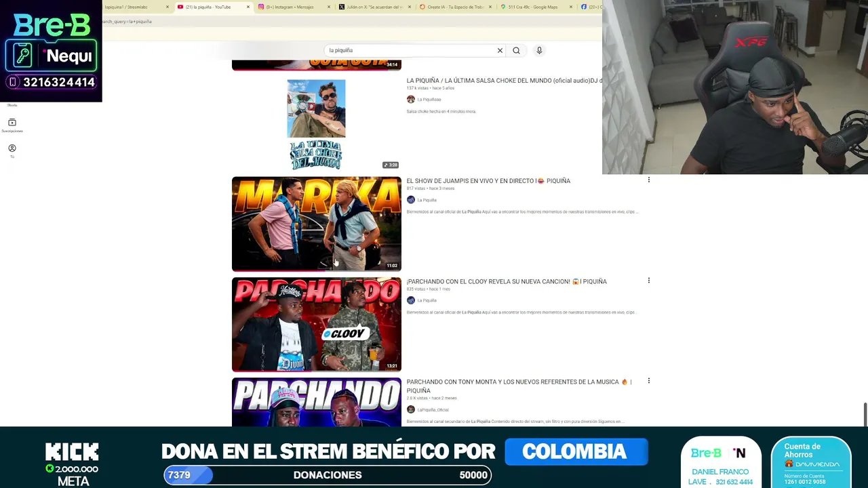Click the 11:02 duration badge
The height and width of the screenshot is (488, 868).
click(392, 265)
